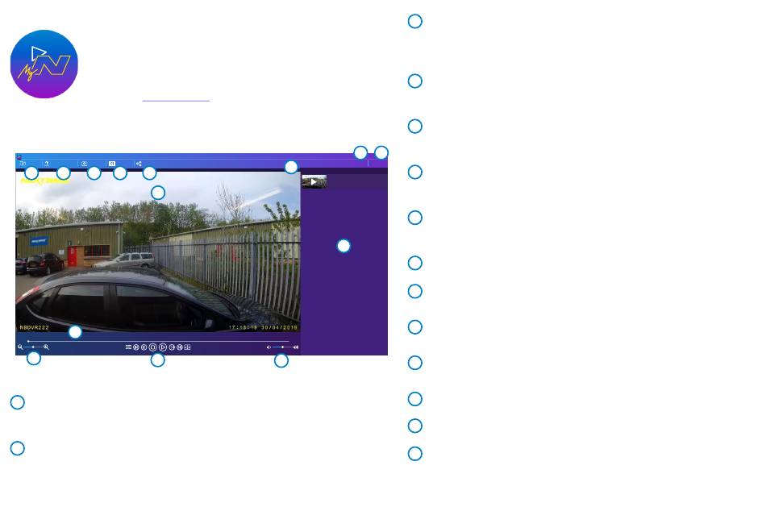Click the last circular playback button
This screenshot has height=532, width=766.
point(180,347)
